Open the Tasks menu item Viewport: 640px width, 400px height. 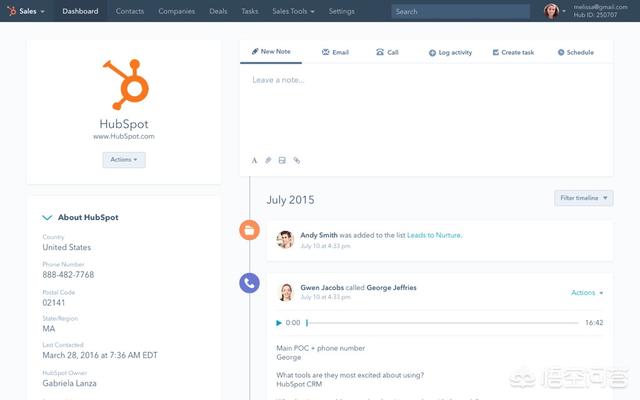click(x=250, y=11)
